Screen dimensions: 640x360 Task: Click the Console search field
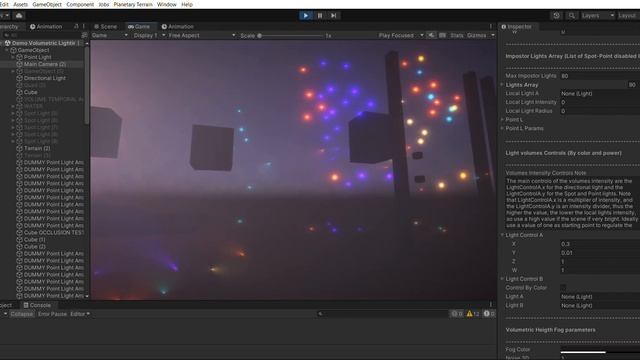382,314
